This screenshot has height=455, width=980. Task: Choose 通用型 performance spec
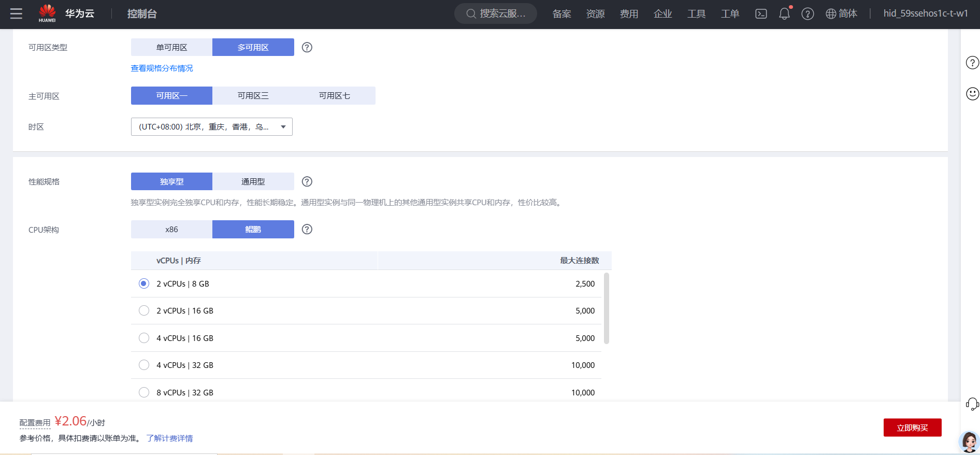point(253,181)
